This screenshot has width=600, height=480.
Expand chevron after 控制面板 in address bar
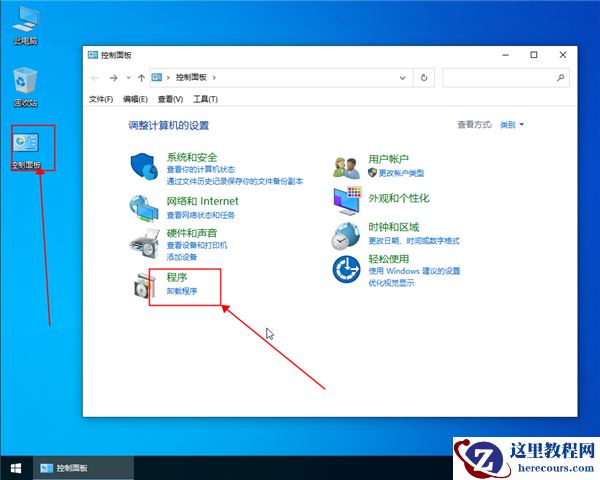[x=214, y=77]
